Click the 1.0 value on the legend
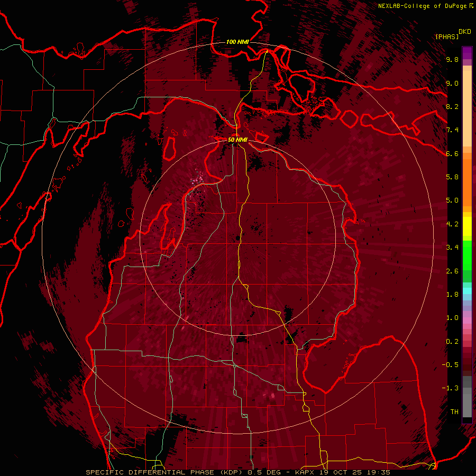Image resolution: width=476 pixels, height=476 pixels. (452, 318)
